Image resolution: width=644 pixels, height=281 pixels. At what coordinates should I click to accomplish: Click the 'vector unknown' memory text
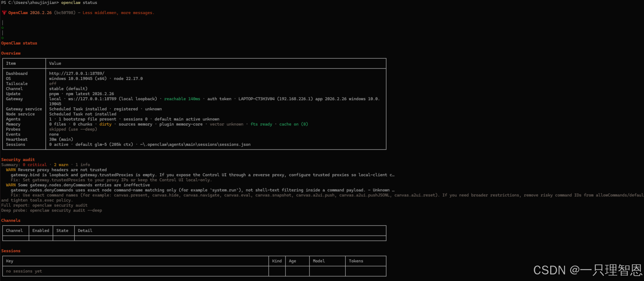(x=226, y=124)
